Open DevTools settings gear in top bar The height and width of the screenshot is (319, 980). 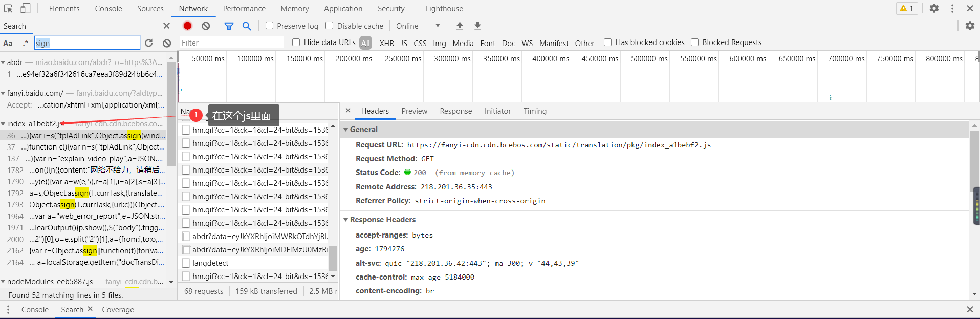pos(934,8)
